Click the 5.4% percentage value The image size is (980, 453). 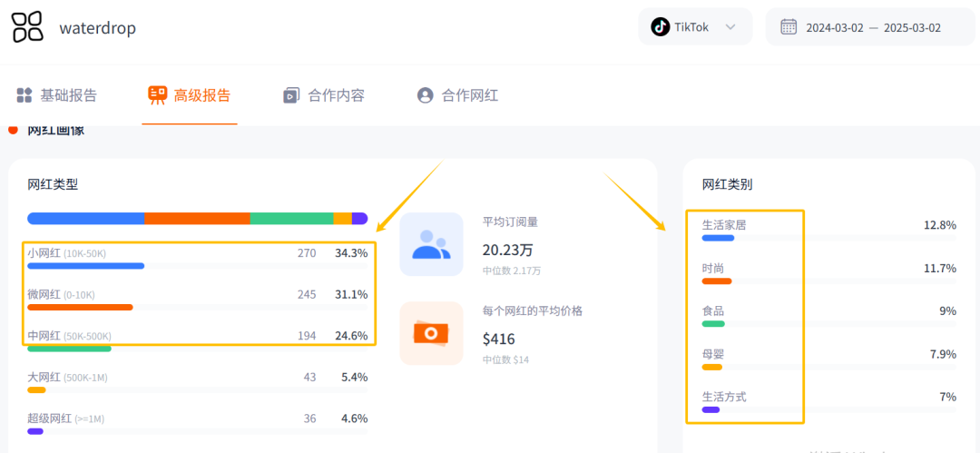click(355, 378)
